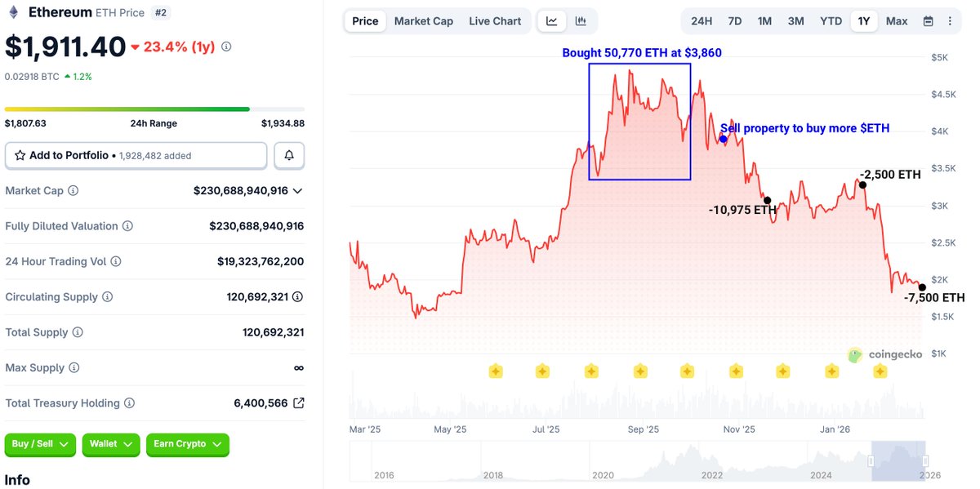Open news marker above Sep '25 label
The image size is (980, 489).
pos(639,371)
